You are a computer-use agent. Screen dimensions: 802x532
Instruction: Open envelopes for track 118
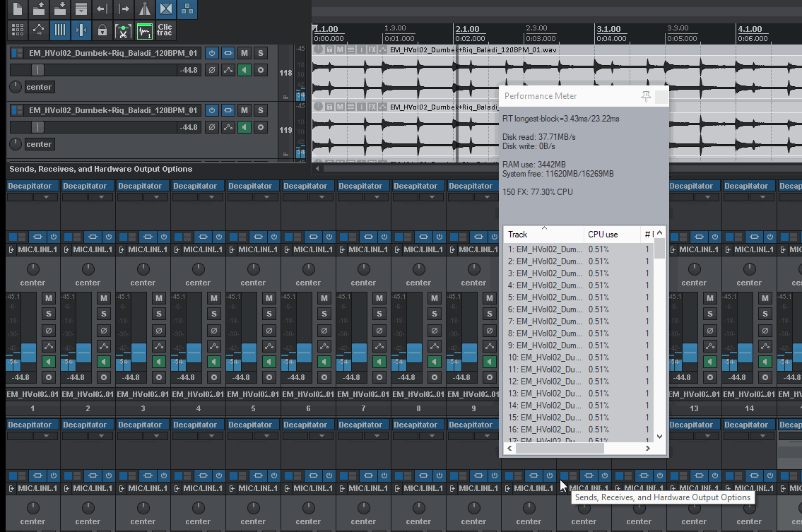tap(228, 70)
